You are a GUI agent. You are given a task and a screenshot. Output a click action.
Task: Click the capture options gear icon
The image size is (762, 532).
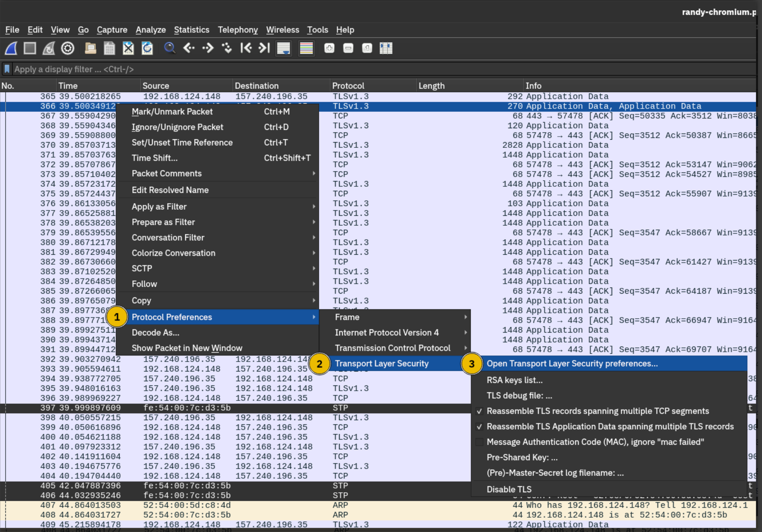68,48
